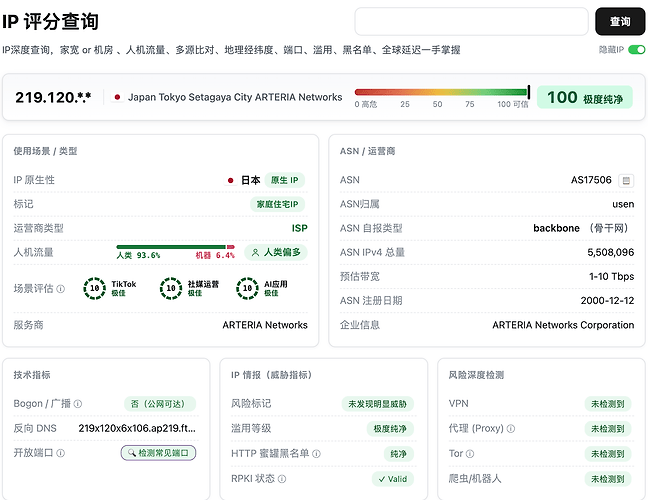
Task: Click the TikTok score ring icon
Action: tap(95, 288)
